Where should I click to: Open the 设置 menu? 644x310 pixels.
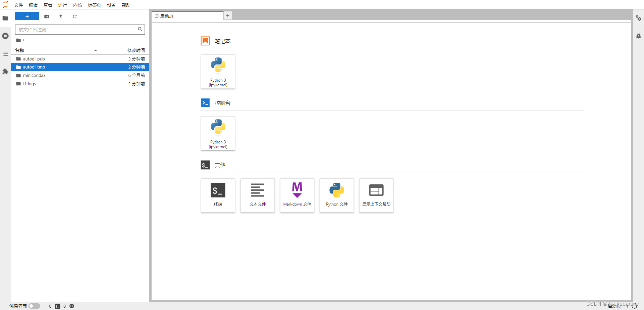coord(111,5)
